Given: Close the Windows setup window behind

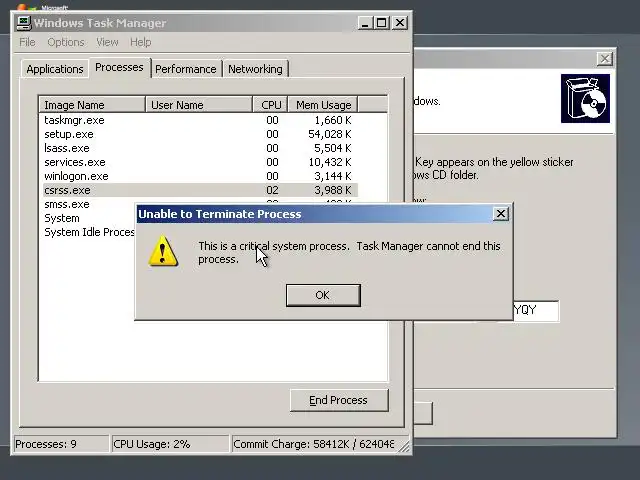Looking at the screenshot, I should point(604,59).
